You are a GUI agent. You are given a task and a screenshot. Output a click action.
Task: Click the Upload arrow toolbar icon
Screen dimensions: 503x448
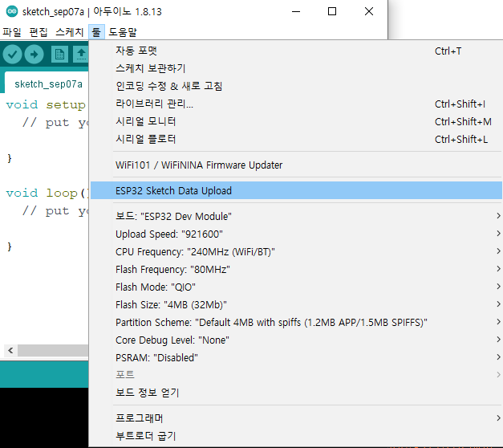[34, 55]
